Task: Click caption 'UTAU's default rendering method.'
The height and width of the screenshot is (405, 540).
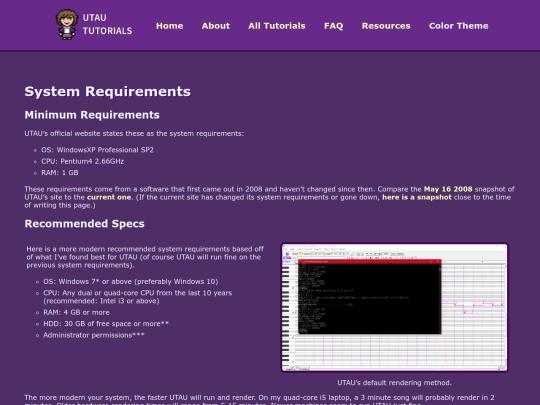Action: (x=394, y=383)
